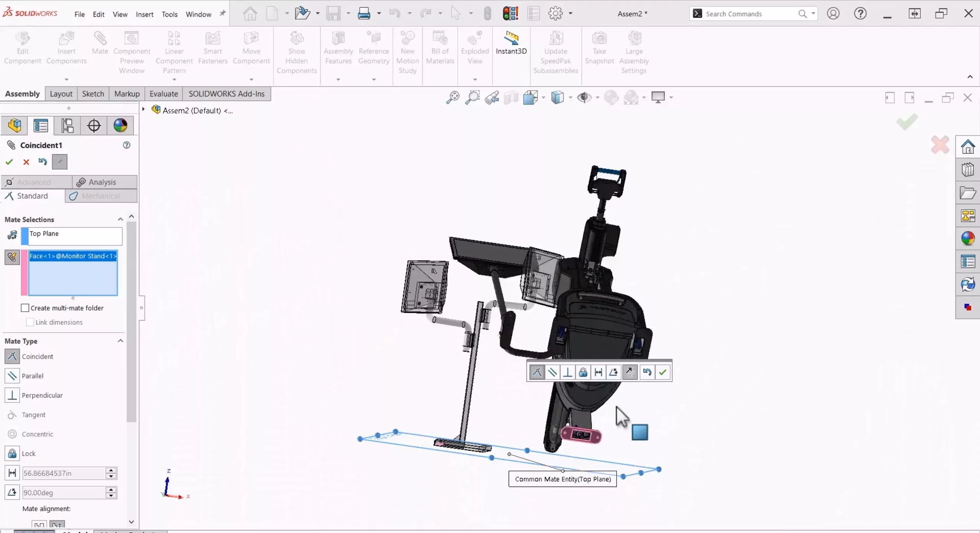The height and width of the screenshot is (533, 980).
Task: Expand Mate Selections panel section
Action: click(x=120, y=219)
